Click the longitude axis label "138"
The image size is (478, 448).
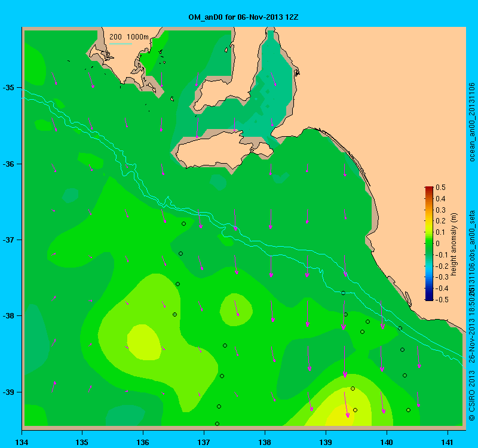265,442
